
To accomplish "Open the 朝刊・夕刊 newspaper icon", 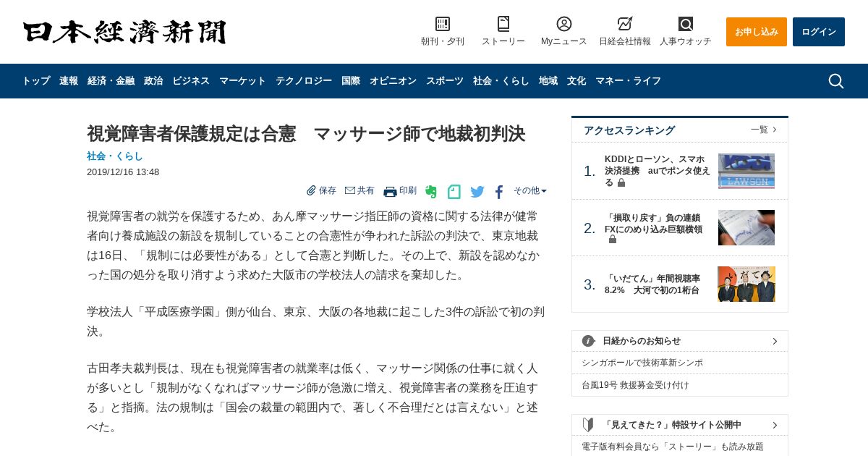I will [443, 24].
